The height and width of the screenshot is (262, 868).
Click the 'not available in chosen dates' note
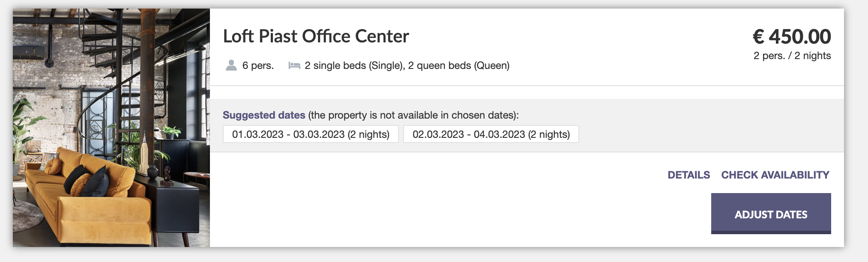[413, 115]
